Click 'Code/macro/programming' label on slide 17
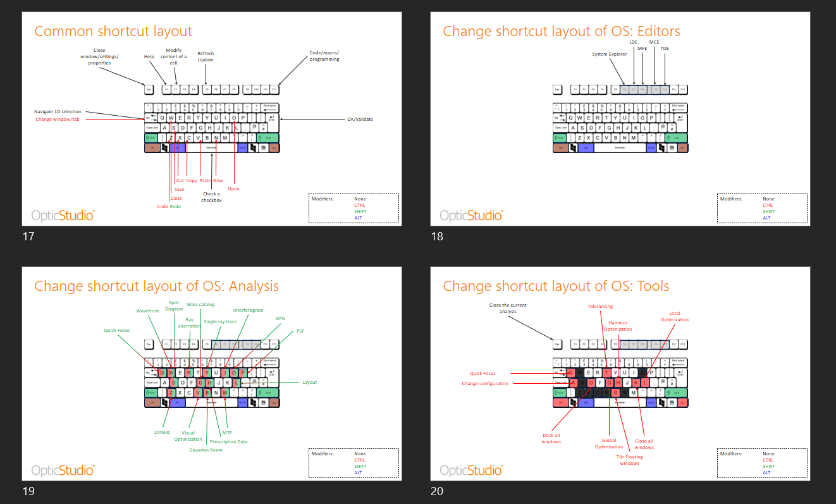Viewport: 836px width, 504px height. coord(324,56)
